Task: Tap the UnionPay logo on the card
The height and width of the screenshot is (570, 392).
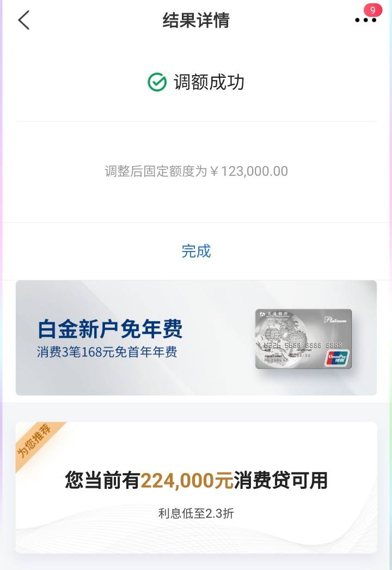Action: [336, 358]
